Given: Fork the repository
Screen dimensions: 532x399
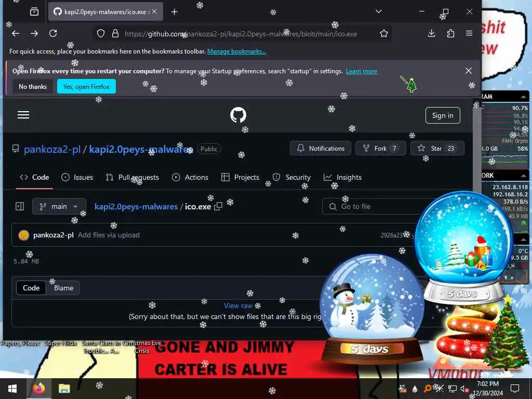Looking at the screenshot, I should pyautogui.click(x=380, y=148).
